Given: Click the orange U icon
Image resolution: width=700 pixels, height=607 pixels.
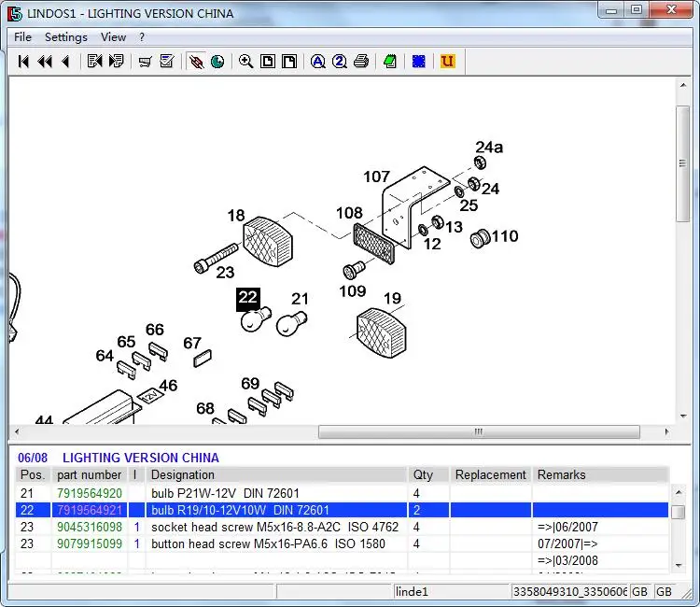Looking at the screenshot, I should (x=447, y=62).
